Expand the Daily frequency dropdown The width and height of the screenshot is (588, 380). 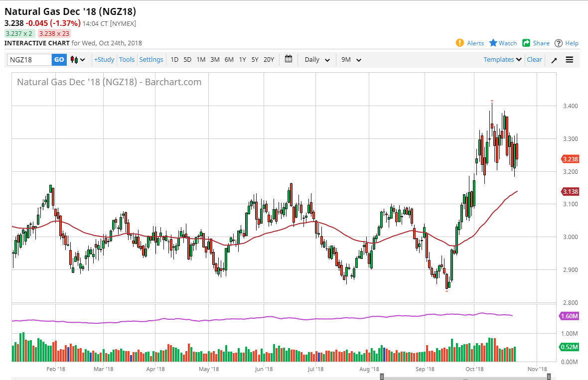317,60
